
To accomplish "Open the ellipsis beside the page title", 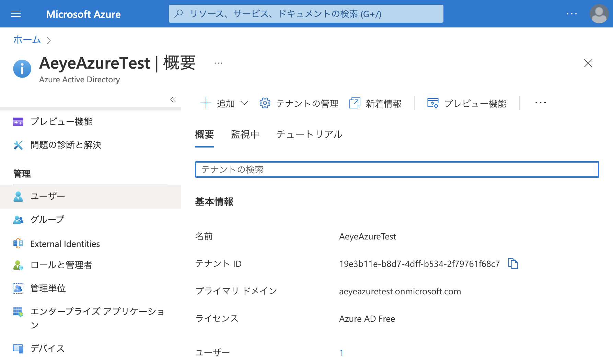I will (218, 63).
